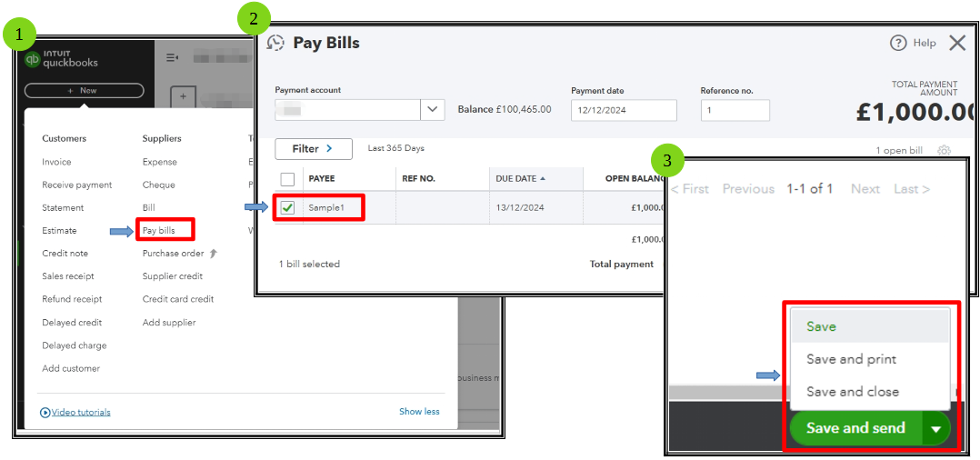Click the Reference no. field
The width and height of the screenshot is (980, 460).
click(x=735, y=110)
